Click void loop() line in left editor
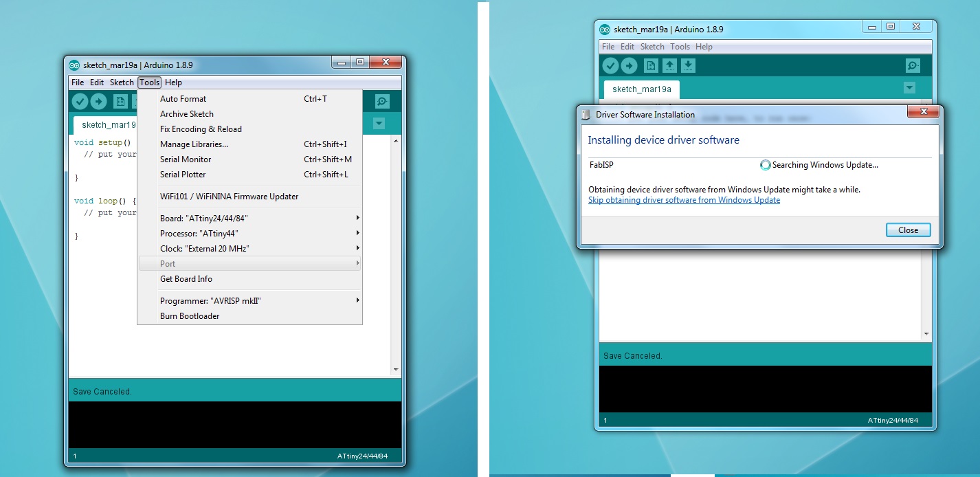This screenshot has width=980, height=477. click(x=105, y=201)
